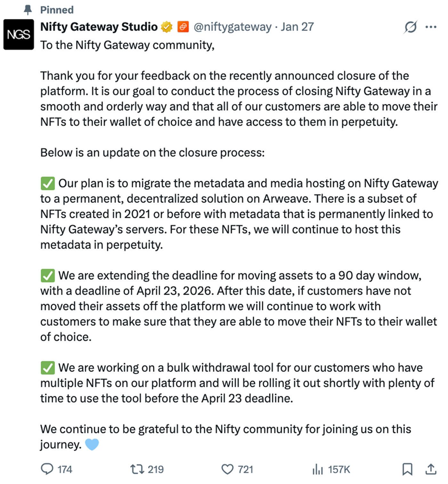Click the orange affiliate badge icon
This screenshot has width=448, height=484.
pos(183,27)
